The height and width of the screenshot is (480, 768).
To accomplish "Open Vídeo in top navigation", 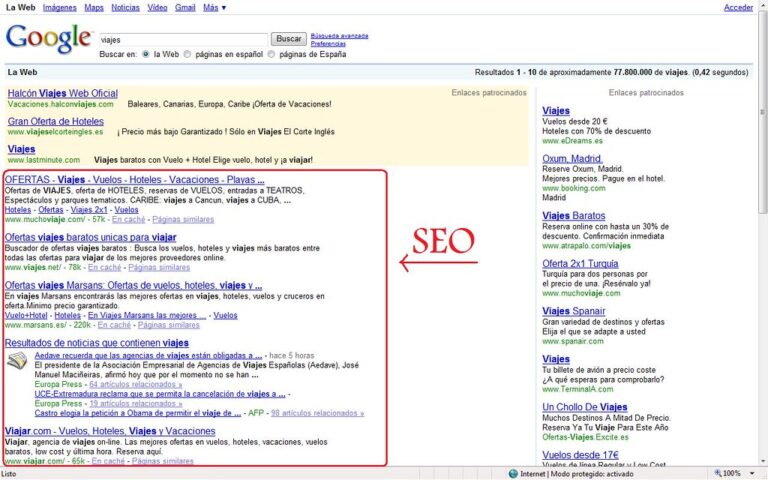I will [157, 8].
